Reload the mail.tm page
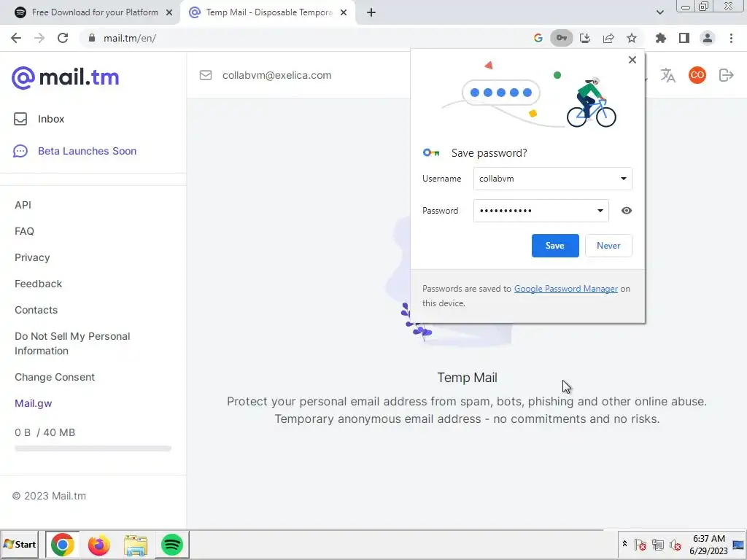The height and width of the screenshot is (560, 747). (63, 38)
